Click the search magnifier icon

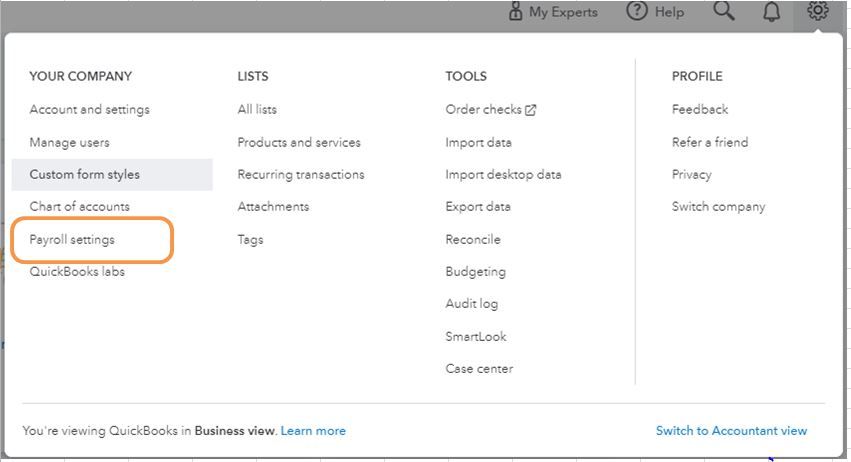tap(723, 10)
